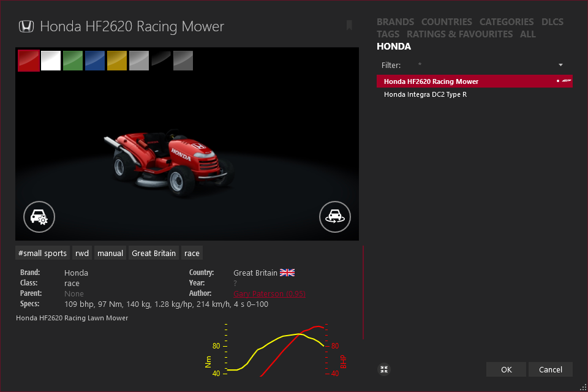This screenshot has width=588, height=392.
Task: Expand the Filter dropdown arrow
Action: click(x=560, y=65)
